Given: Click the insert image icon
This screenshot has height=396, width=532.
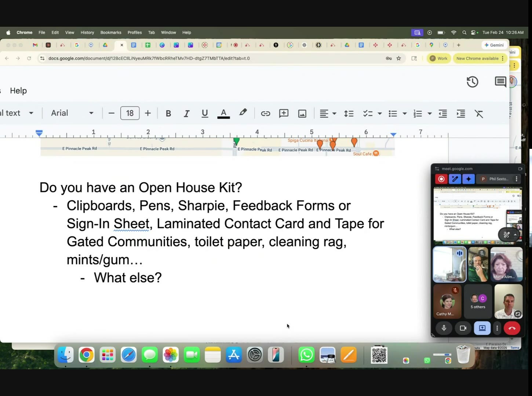Looking at the screenshot, I should [302, 114].
